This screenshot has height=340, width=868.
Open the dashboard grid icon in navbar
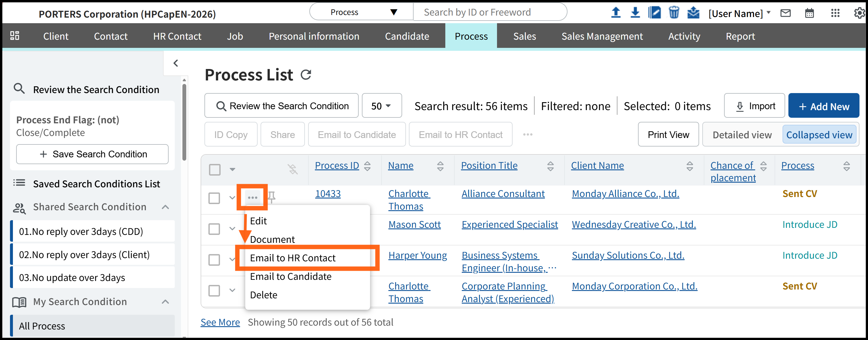pyautogui.click(x=14, y=36)
